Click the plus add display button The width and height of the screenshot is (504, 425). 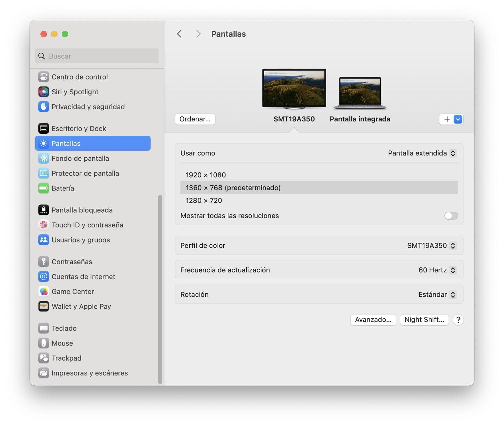(x=447, y=119)
